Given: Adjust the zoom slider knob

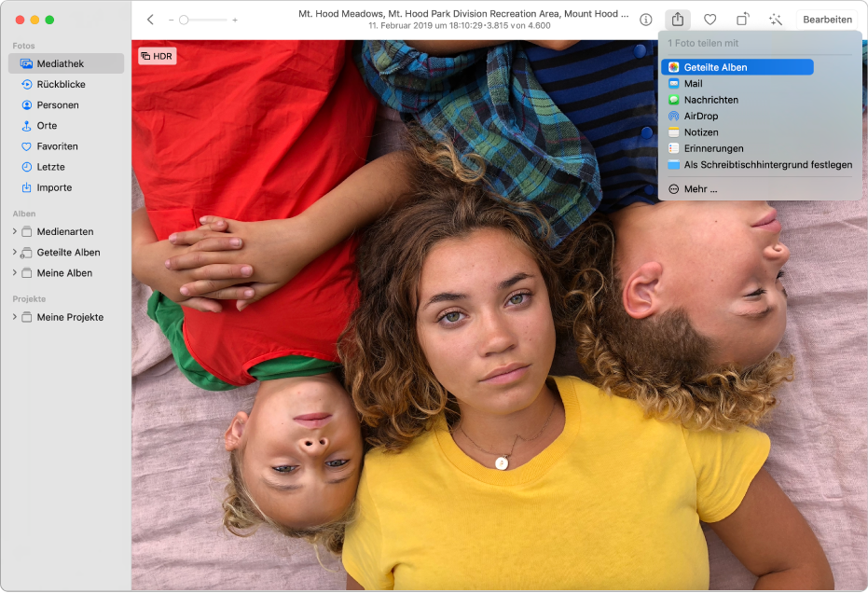Looking at the screenshot, I should point(184,20).
